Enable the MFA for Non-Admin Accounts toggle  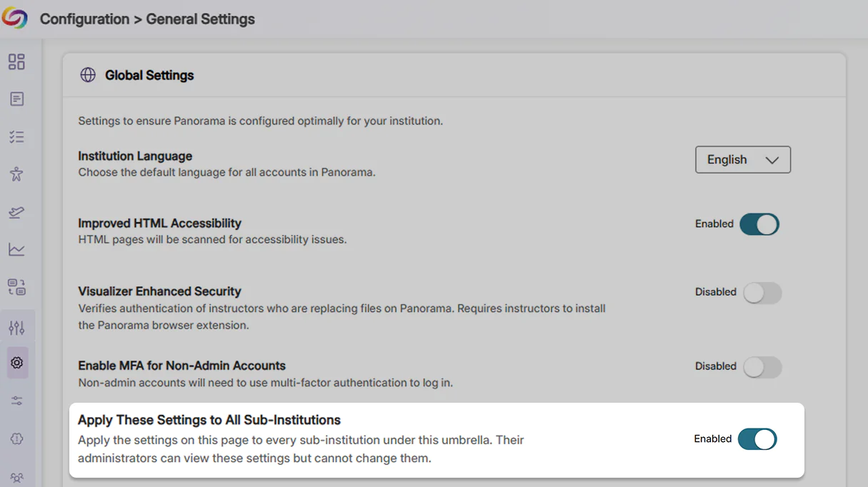(762, 367)
